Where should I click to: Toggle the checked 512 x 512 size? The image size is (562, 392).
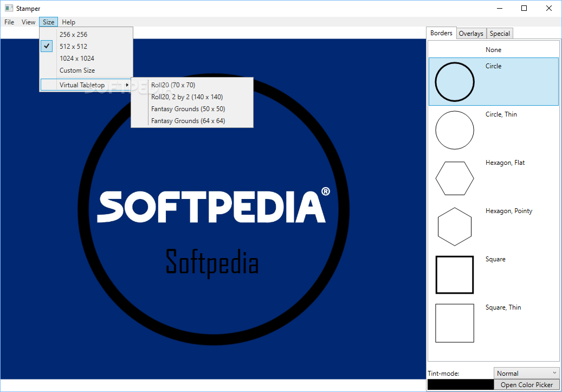click(86, 46)
